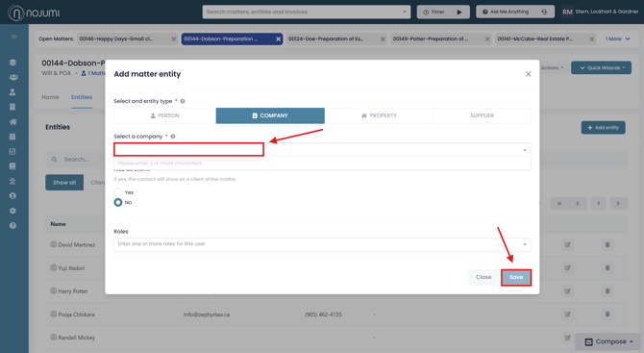Edit the David Martinez entity row
This screenshot has width=644, height=353.
568,244
